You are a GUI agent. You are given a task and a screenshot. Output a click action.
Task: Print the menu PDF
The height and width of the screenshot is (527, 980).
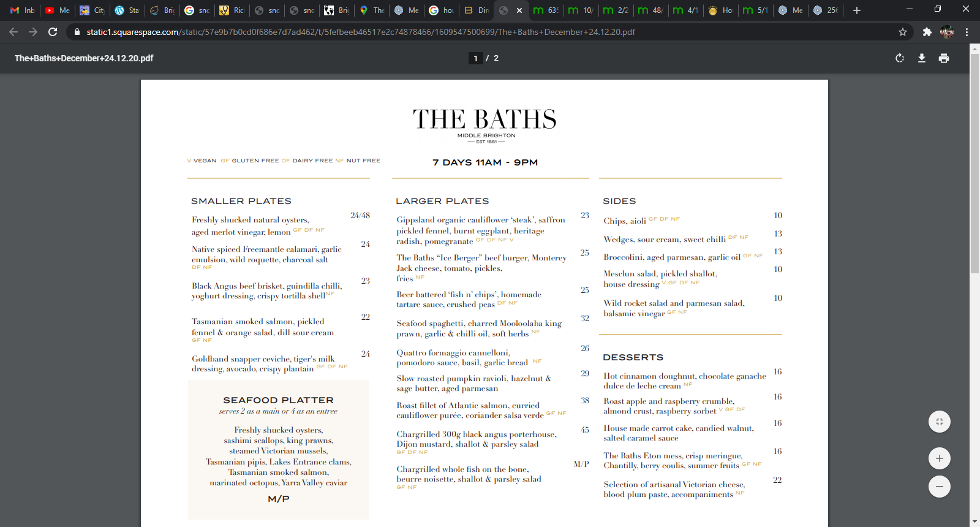pos(944,58)
